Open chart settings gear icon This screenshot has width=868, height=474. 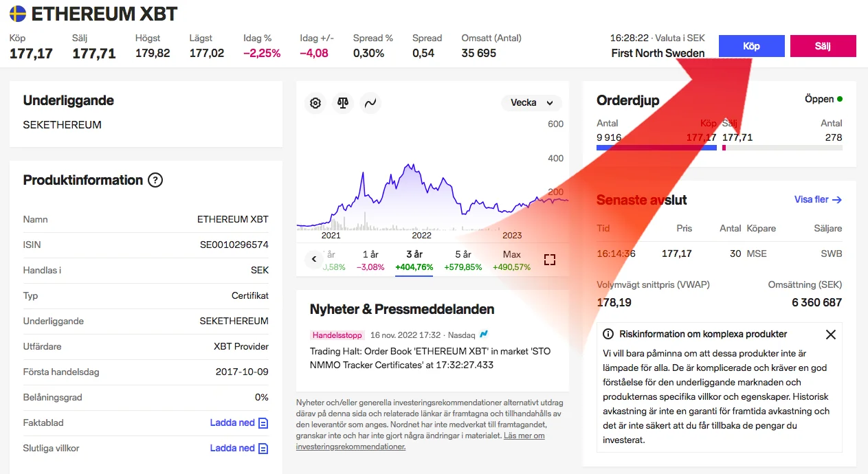pos(315,103)
